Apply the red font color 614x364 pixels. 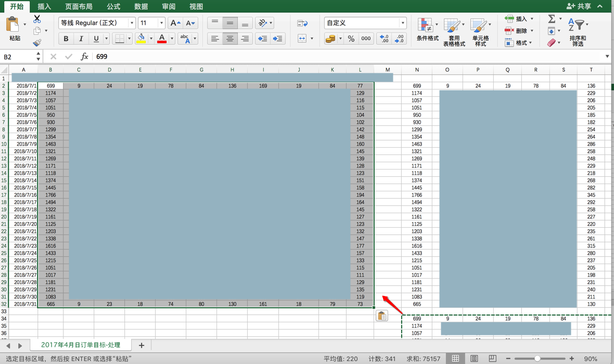(x=162, y=38)
